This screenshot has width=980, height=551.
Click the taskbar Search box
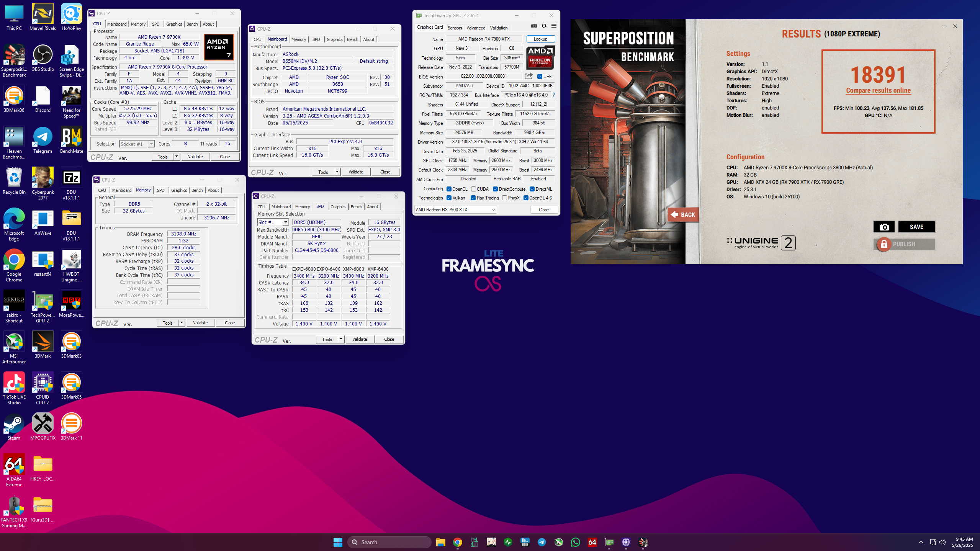[389, 542]
